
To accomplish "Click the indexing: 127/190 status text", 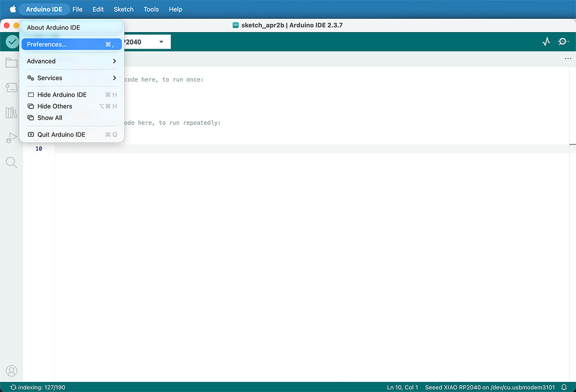I will point(41,387).
